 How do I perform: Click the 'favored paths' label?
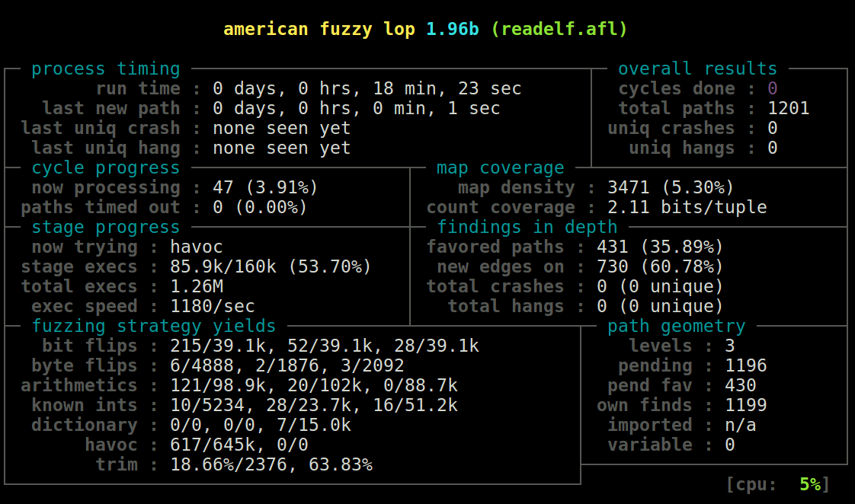pyautogui.click(x=495, y=247)
